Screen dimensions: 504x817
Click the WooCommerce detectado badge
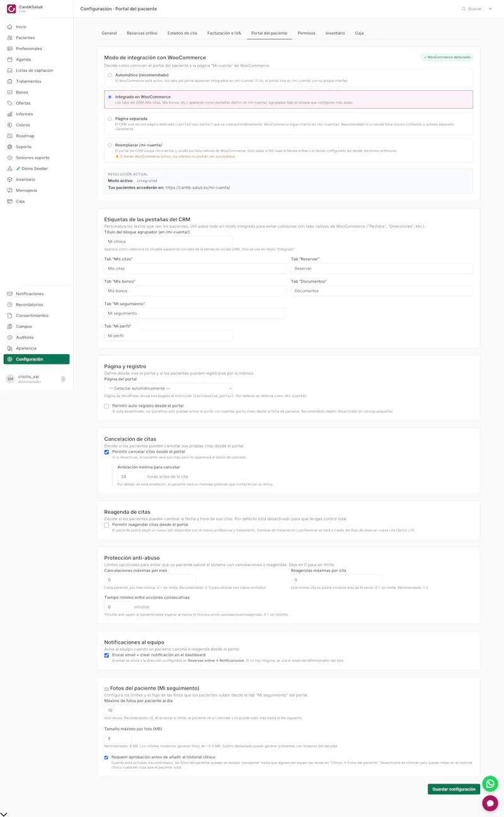pos(447,57)
